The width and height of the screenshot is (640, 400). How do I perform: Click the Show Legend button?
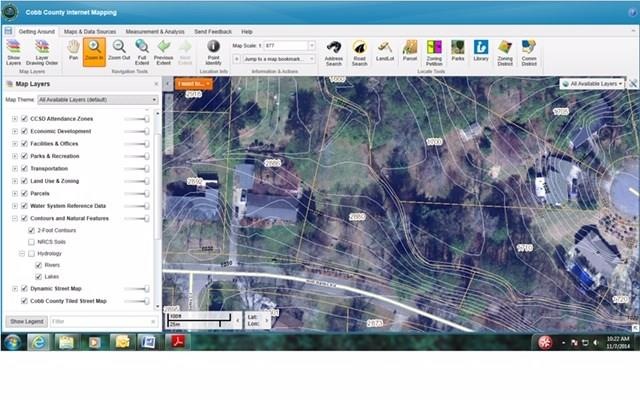coord(25,321)
